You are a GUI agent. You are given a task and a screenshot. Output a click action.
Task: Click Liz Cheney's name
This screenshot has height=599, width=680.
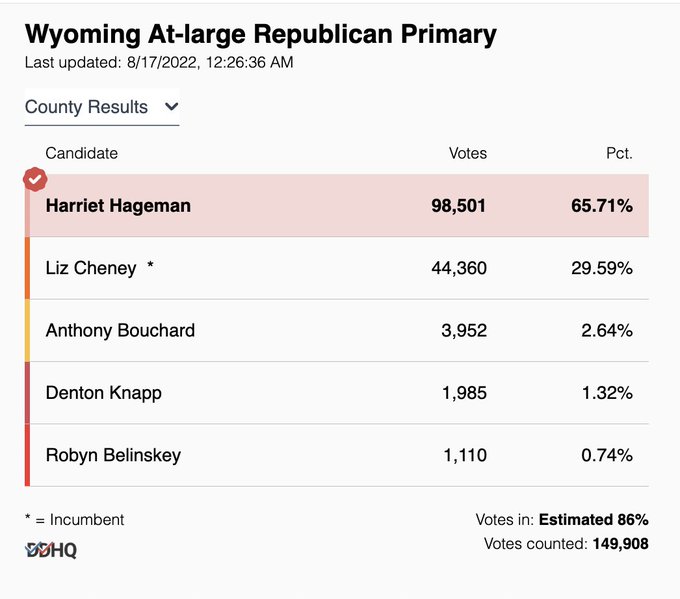tap(91, 268)
